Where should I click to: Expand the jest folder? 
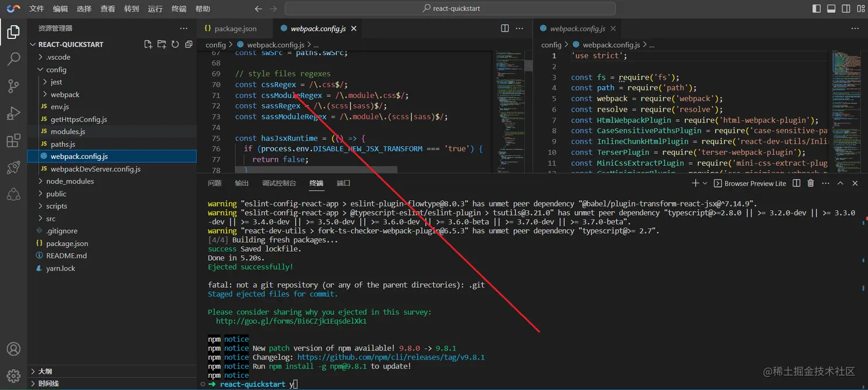tap(112, 82)
